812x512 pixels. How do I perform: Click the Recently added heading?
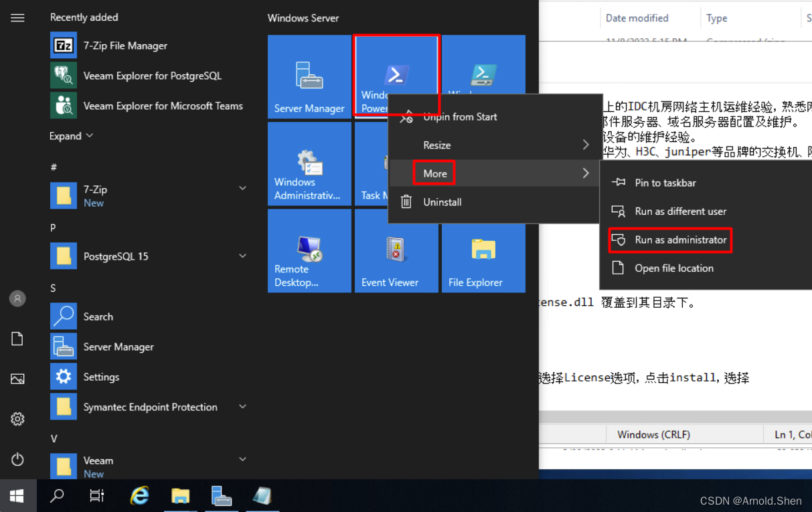(84, 17)
